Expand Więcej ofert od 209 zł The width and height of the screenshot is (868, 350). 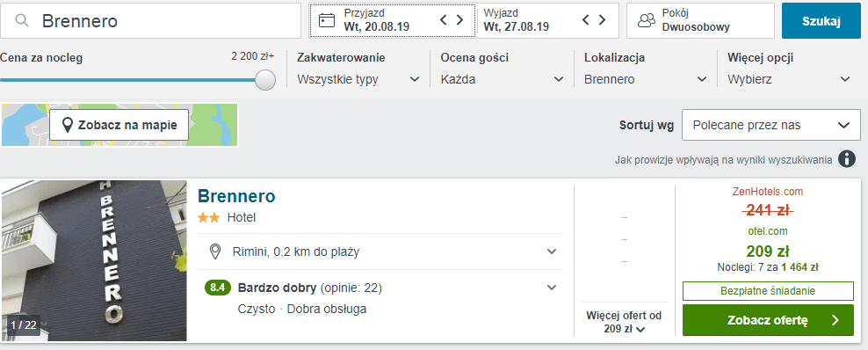(x=625, y=322)
